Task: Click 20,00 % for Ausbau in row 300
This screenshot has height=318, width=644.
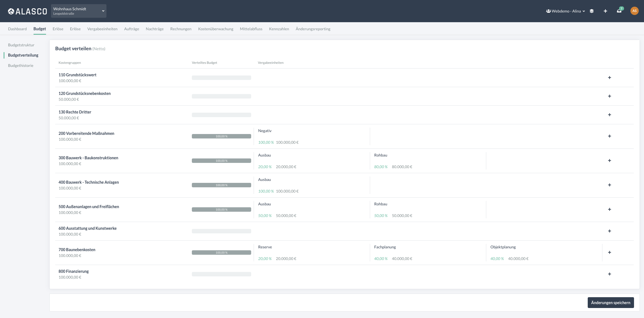Action: 265,167
